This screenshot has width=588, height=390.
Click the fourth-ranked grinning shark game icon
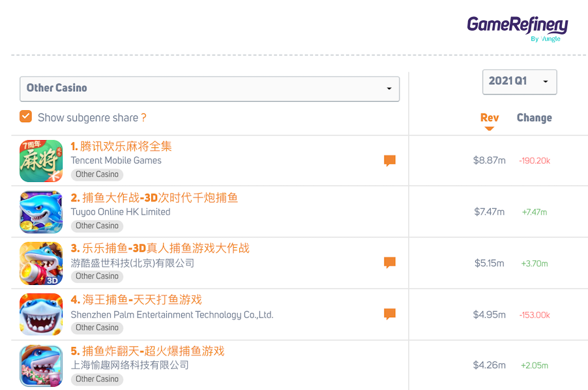tap(41, 314)
